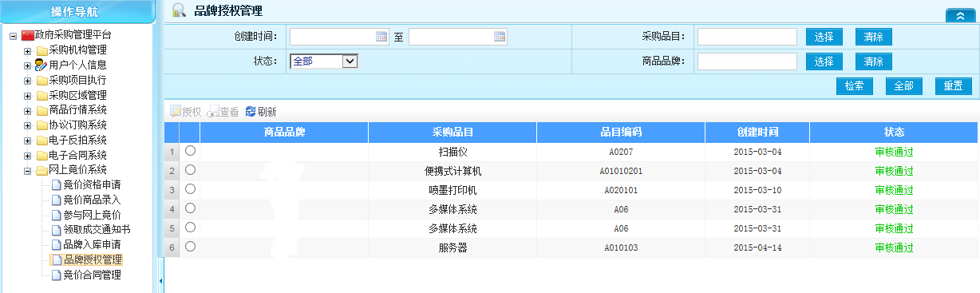Click the folder icon of 采购项目执行
The image size is (980, 293).
pyautogui.click(x=41, y=81)
